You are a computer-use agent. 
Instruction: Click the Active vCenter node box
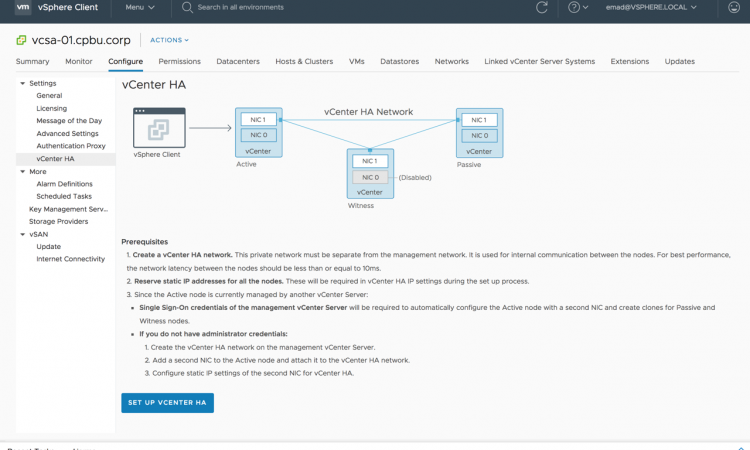pyautogui.click(x=258, y=132)
